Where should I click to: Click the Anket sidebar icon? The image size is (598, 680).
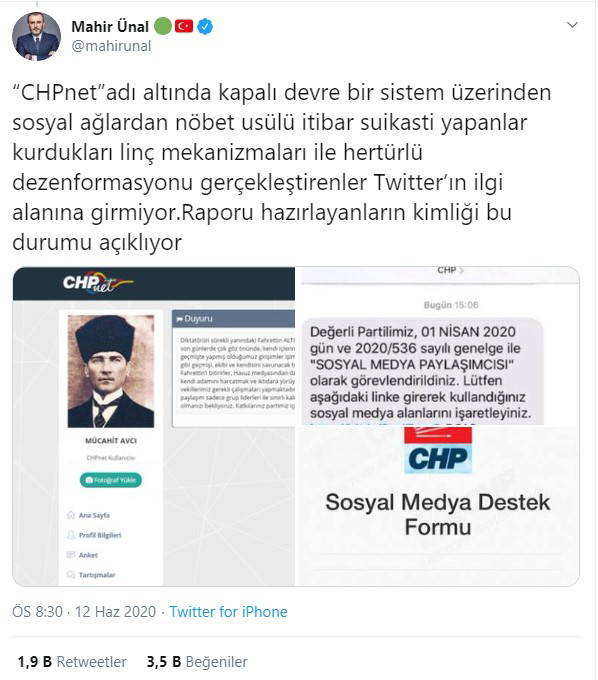pyautogui.click(x=71, y=555)
